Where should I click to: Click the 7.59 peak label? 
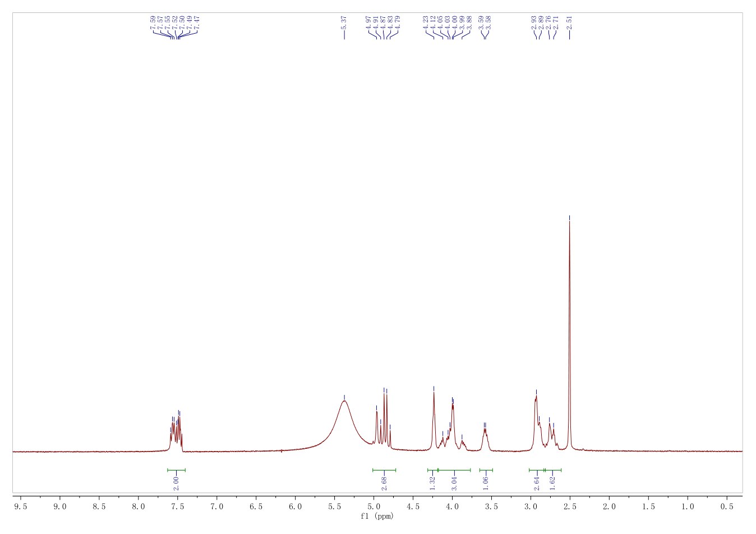[153, 23]
